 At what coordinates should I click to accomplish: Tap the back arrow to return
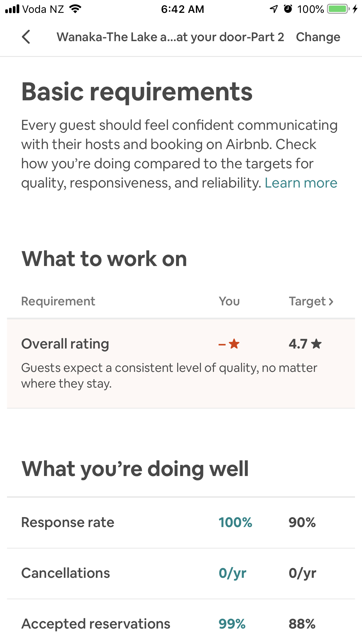click(26, 37)
